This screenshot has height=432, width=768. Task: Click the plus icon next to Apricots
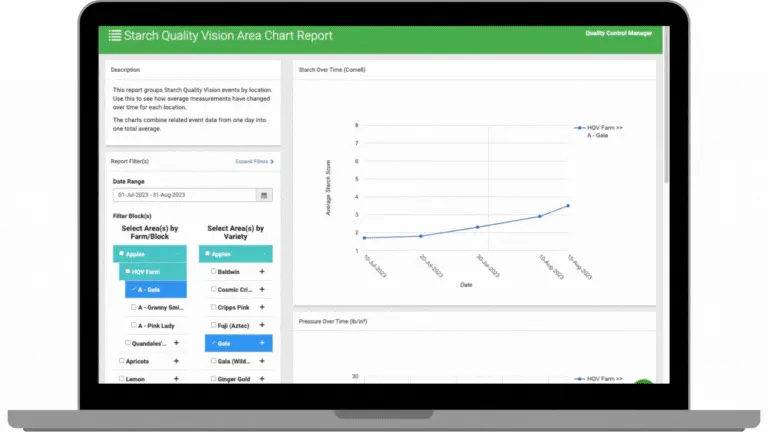[x=176, y=361]
